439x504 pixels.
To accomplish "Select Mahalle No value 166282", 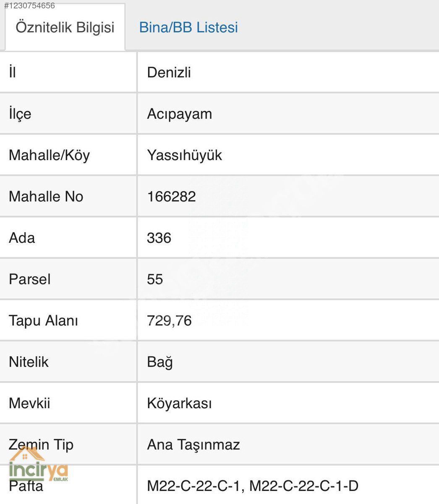I will coord(171,197).
